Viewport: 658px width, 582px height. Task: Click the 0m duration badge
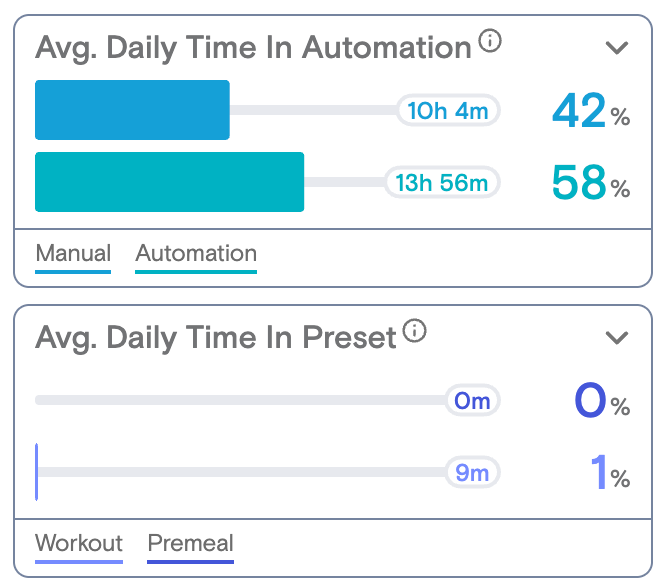(x=473, y=400)
